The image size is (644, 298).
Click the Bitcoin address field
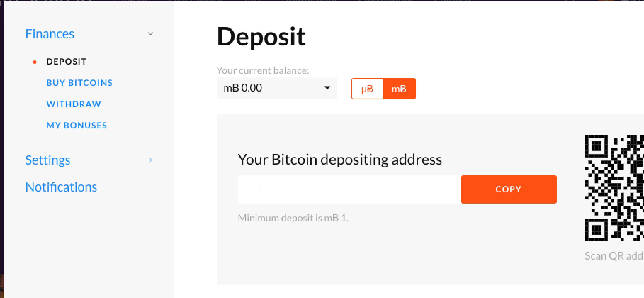349,189
